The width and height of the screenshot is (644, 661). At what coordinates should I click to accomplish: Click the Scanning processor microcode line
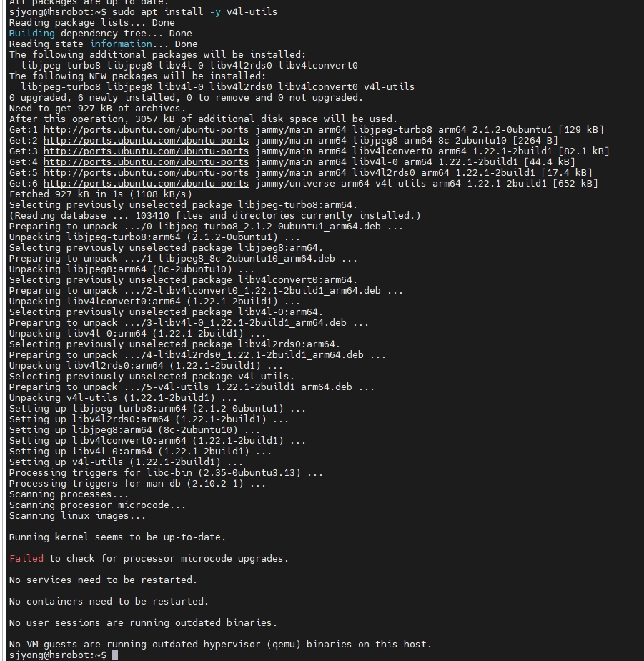(97, 505)
